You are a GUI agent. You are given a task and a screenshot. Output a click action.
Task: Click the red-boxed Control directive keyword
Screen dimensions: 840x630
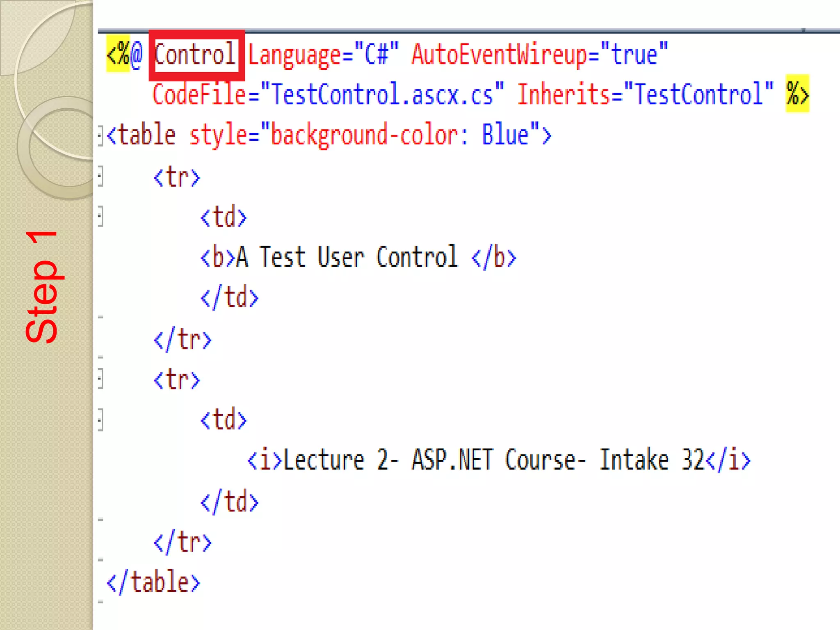(195, 55)
